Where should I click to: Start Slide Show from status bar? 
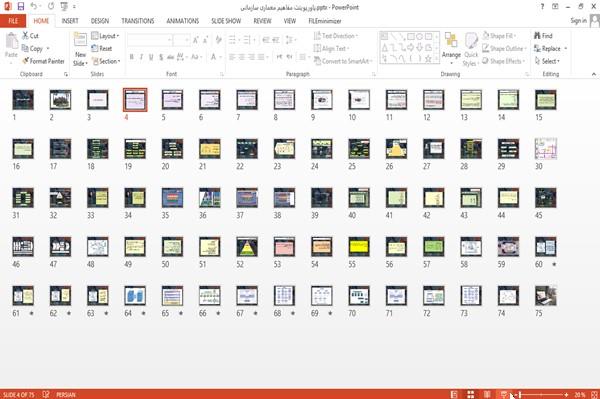click(504, 394)
